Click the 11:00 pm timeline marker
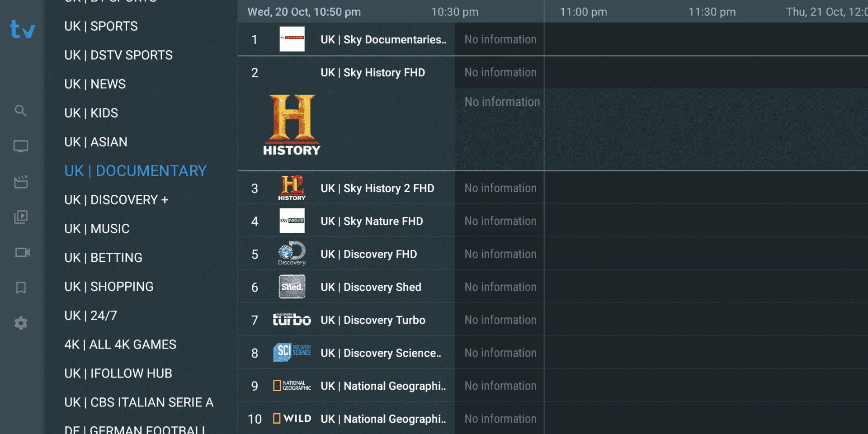 (x=583, y=12)
